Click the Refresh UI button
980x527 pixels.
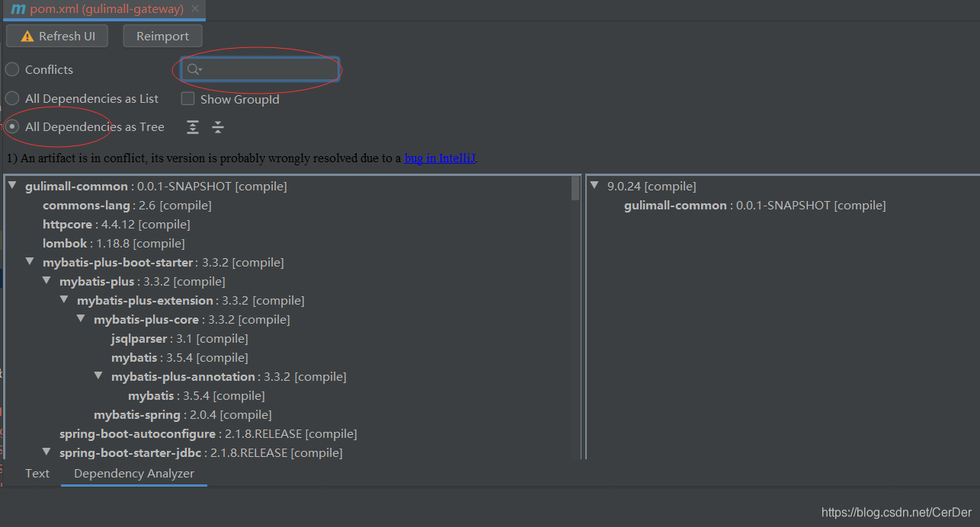pyautogui.click(x=57, y=36)
